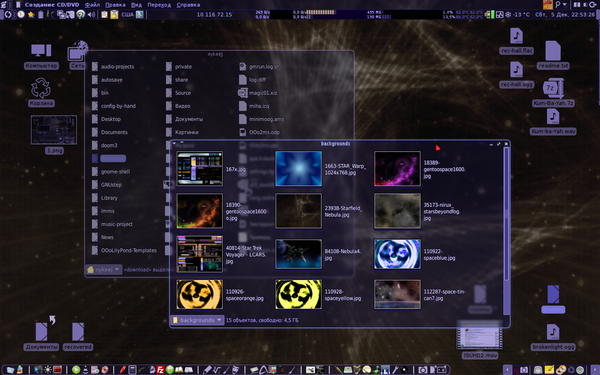This screenshot has width=600, height=375.
Task: Expand the nykeej location dropdown
Action: (104, 270)
